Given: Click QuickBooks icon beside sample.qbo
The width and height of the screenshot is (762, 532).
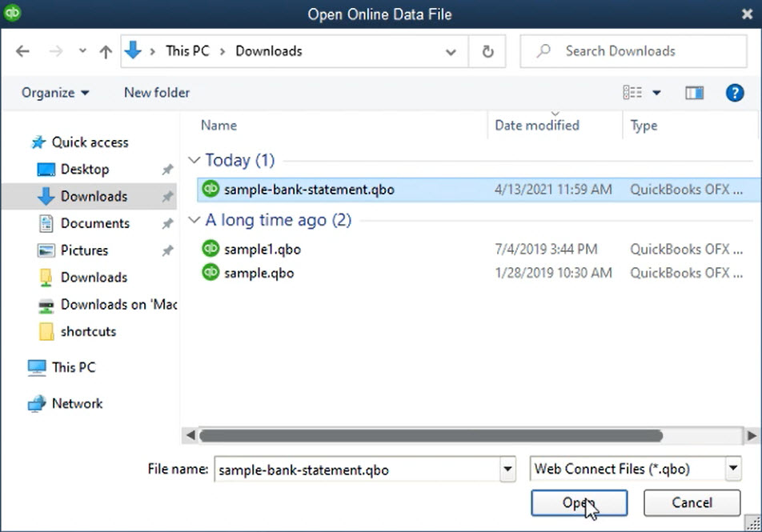Looking at the screenshot, I should coord(211,272).
